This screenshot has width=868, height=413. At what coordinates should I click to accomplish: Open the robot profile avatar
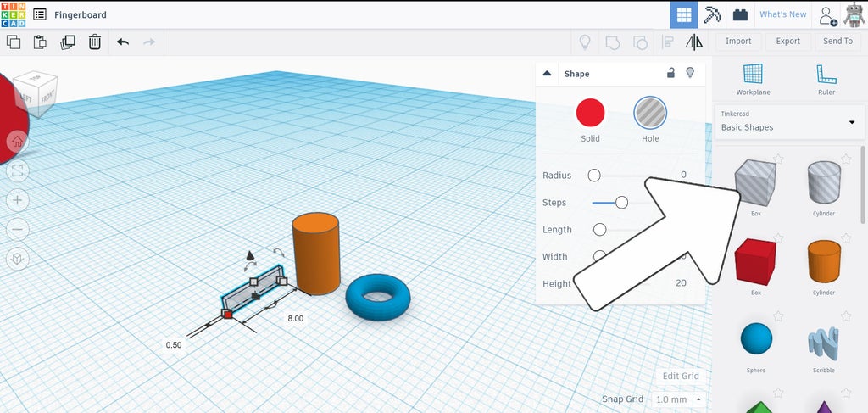point(854,15)
